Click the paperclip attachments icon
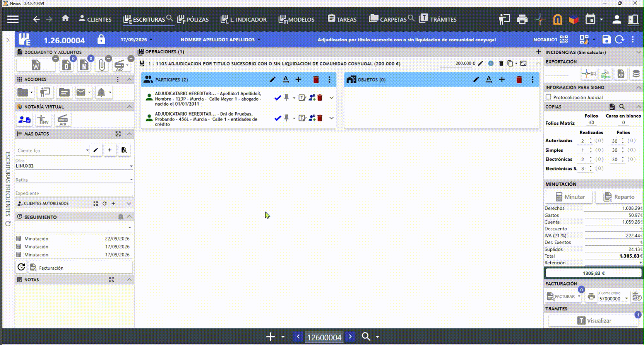Image resolution: width=644 pixels, height=345 pixels. 102,65
